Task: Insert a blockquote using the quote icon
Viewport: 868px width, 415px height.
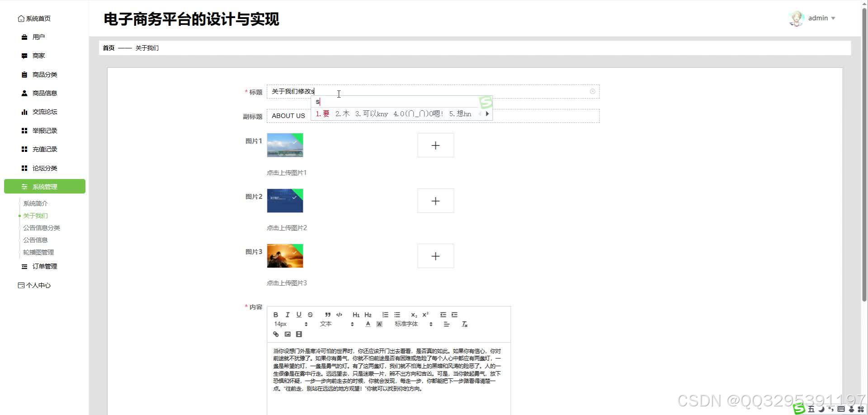Action: (x=327, y=315)
